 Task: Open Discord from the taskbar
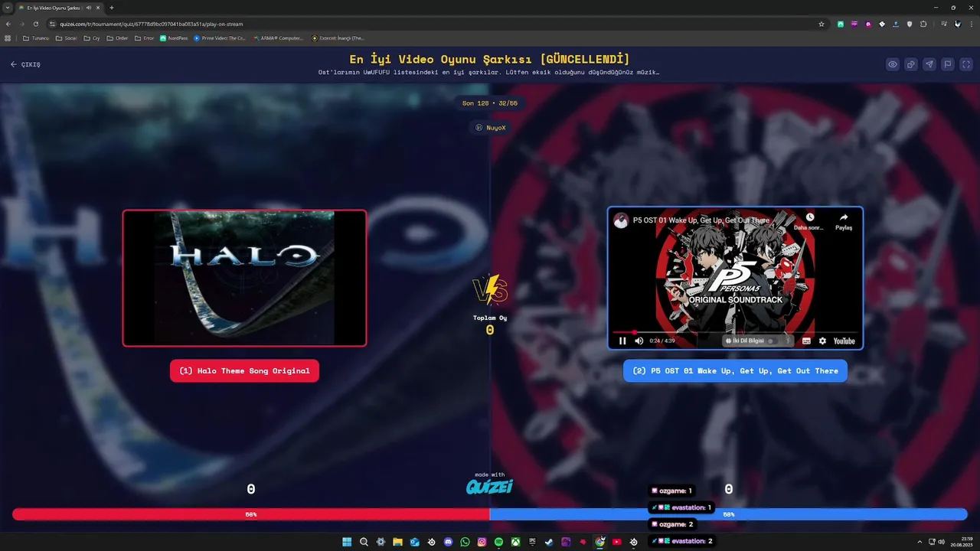448,542
